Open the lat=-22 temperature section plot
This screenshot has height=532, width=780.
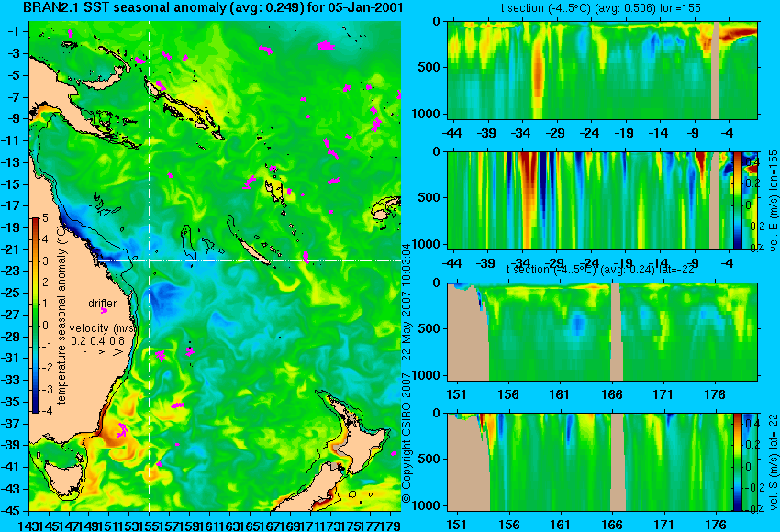(602, 332)
